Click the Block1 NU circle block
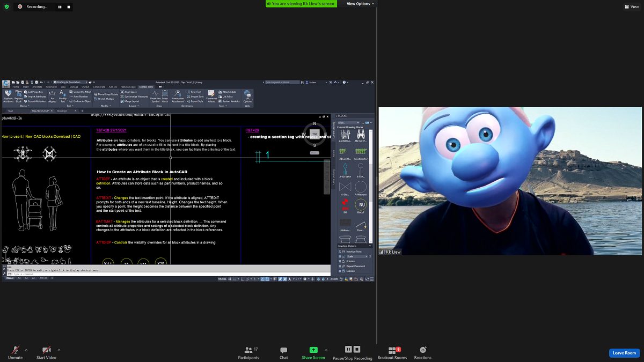The height and width of the screenshot is (362, 644). [361, 205]
